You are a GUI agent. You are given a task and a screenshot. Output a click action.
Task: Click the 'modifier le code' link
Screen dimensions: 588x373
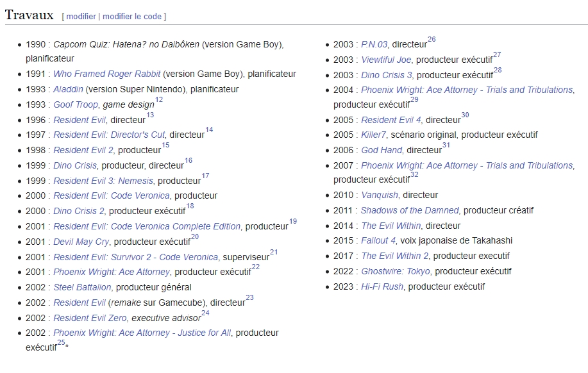[132, 17]
